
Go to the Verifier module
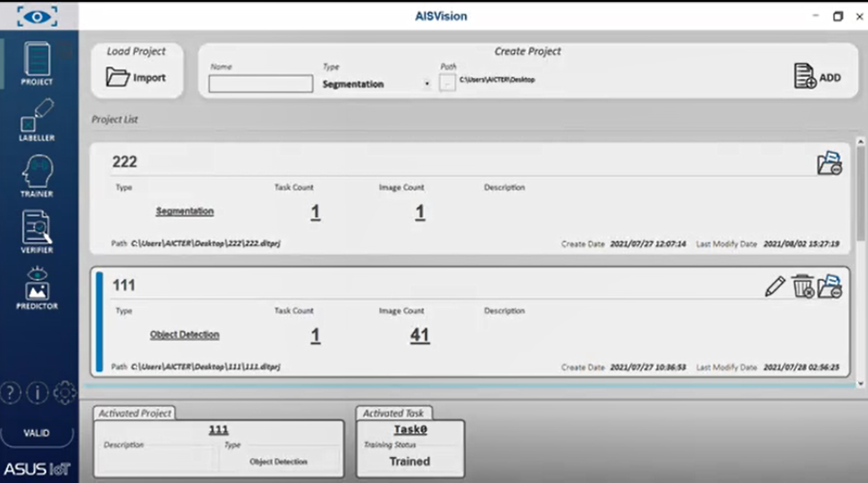(37, 231)
